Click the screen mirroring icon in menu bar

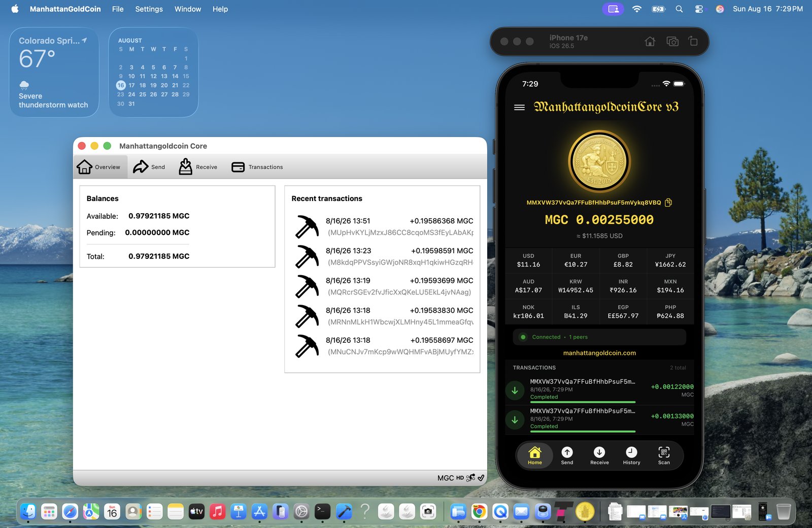point(614,9)
